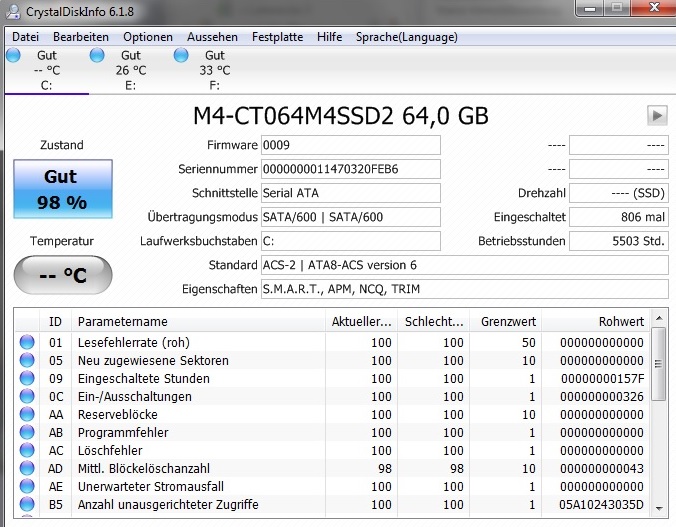
Task: Select the Neu zugewiesene Sektoren parameter name
Action: pyautogui.click(x=153, y=361)
